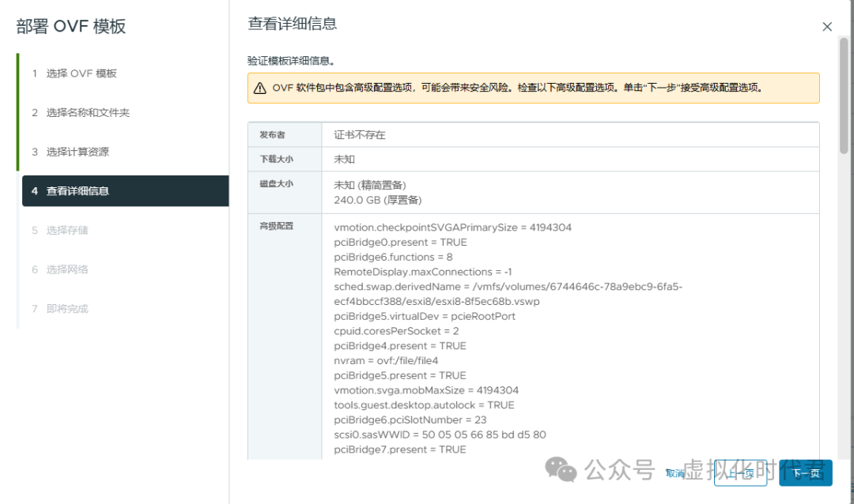The height and width of the screenshot is (504, 854).
Task: Click the 取消 cancel link
Action: [675, 473]
